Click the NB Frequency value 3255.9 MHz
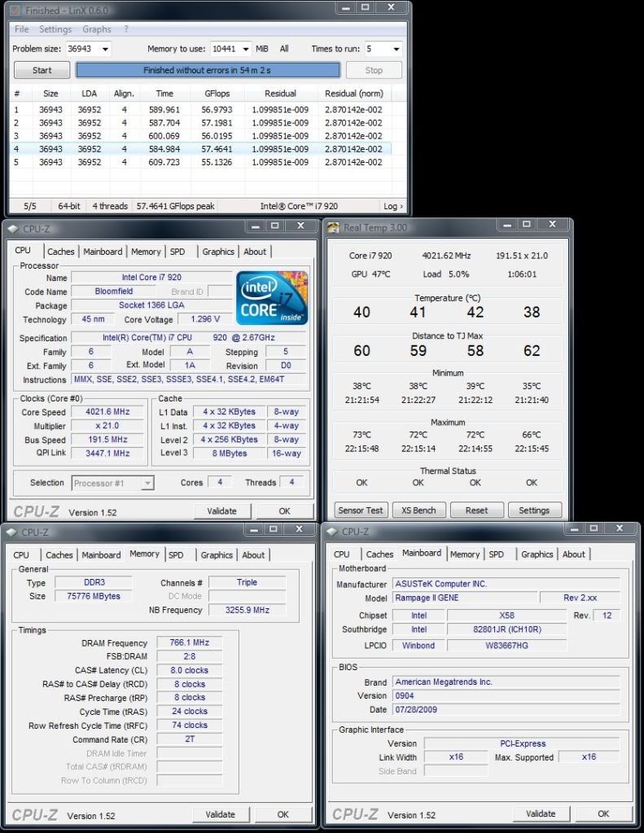 pos(247,610)
